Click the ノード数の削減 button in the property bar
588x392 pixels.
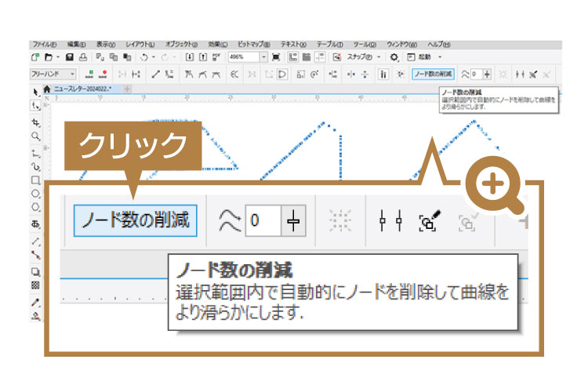(x=433, y=74)
